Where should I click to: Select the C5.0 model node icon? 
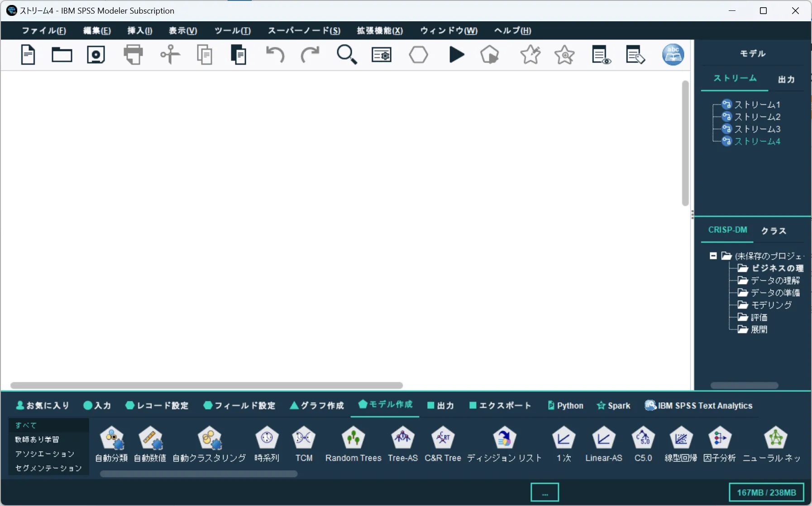click(x=643, y=444)
